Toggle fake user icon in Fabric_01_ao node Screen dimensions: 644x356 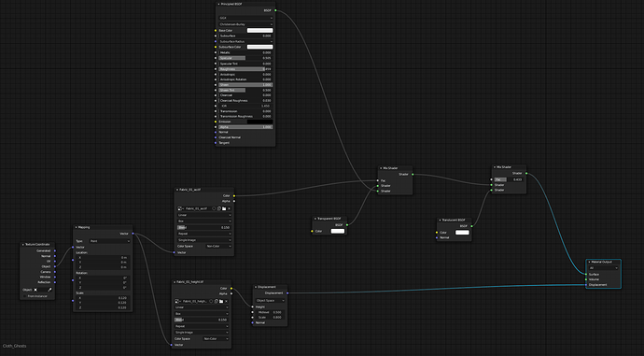coord(214,208)
